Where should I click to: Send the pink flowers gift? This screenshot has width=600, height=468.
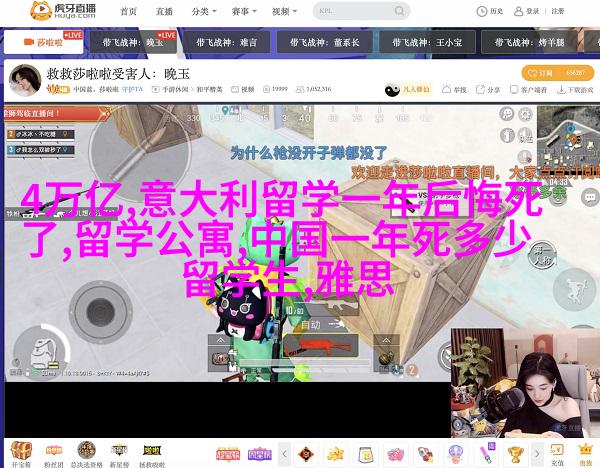point(396,454)
